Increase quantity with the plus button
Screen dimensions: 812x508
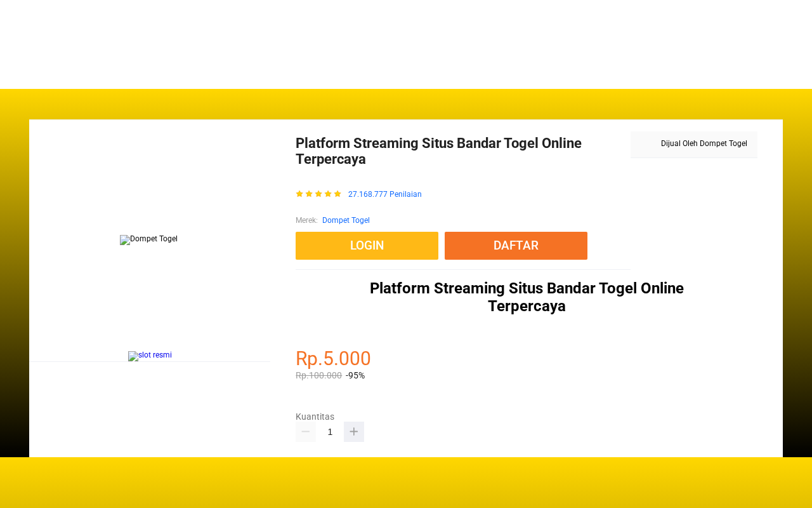pyautogui.click(x=354, y=432)
